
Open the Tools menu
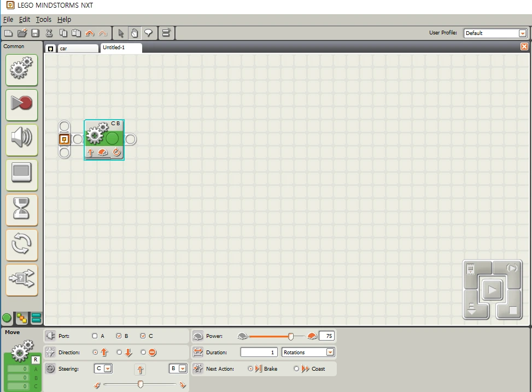pyautogui.click(x=43, y=19)
